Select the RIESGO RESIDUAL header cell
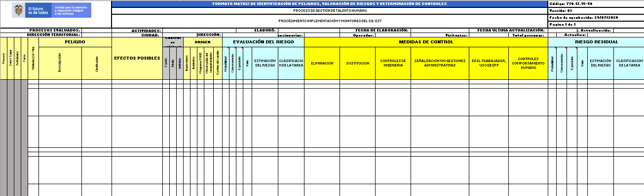This screenshot has width=644, height=196. 596,42
